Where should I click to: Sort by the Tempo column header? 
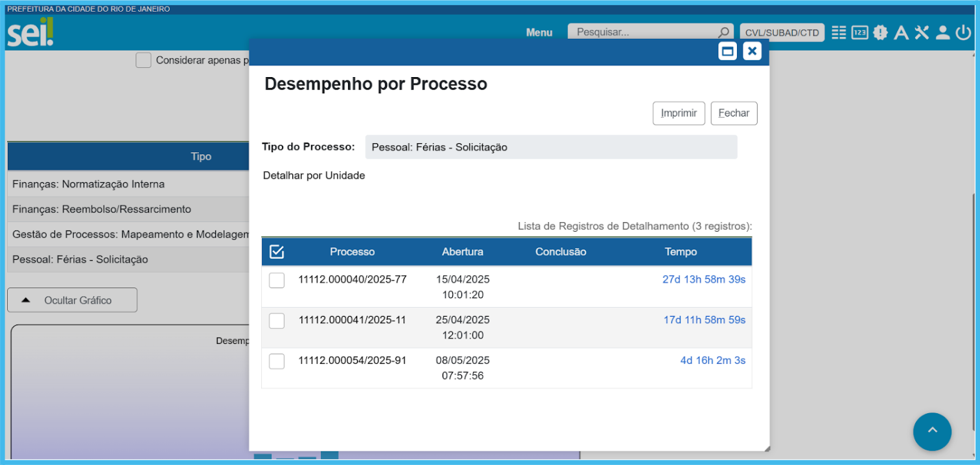pos(680,252)
